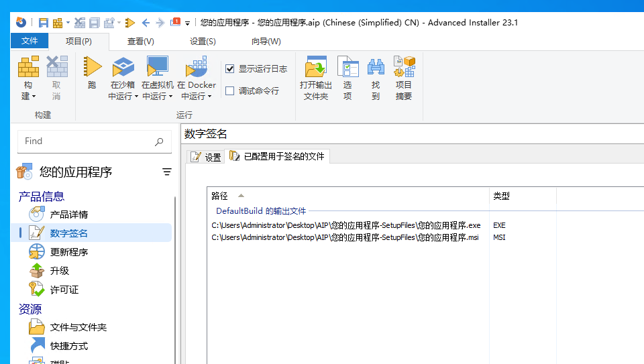This screenshot has width=644, height=364.
Task: Navigate back with the left arrow
Action: point(146,23)
